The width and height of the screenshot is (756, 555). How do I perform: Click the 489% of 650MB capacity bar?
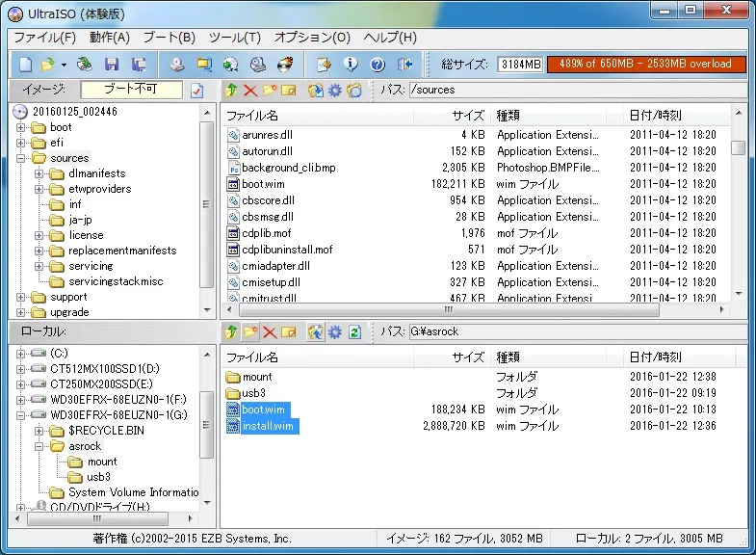pyautogui.click(x=646, y=65)
